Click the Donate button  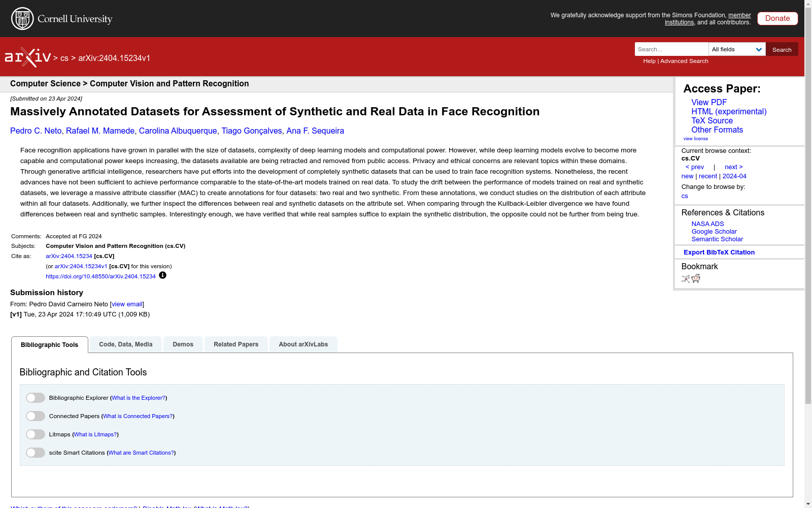[x=777, y=18]
